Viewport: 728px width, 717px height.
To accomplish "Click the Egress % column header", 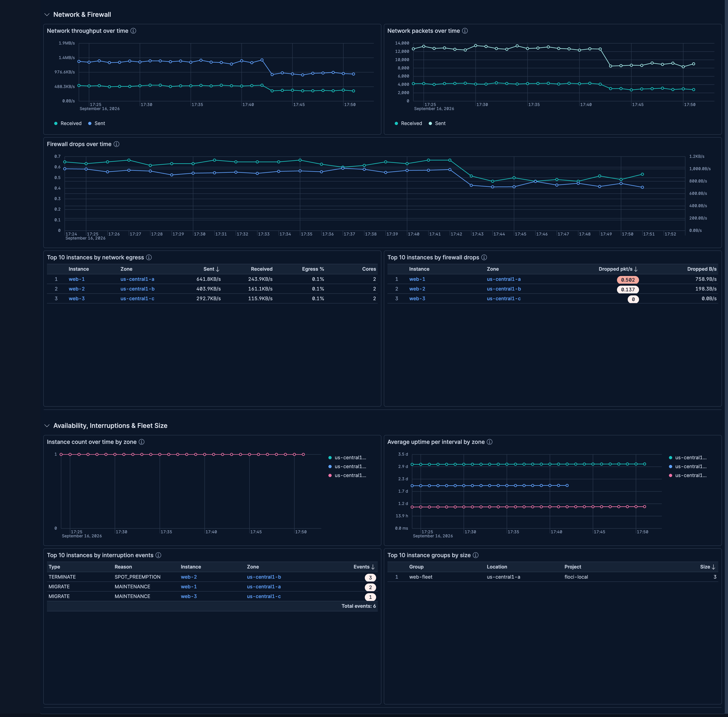I will [313, 269].
